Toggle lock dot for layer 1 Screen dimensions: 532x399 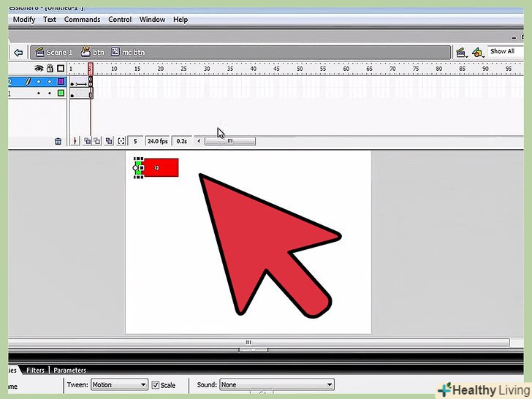pyautogui.click(x=50, y=93)
